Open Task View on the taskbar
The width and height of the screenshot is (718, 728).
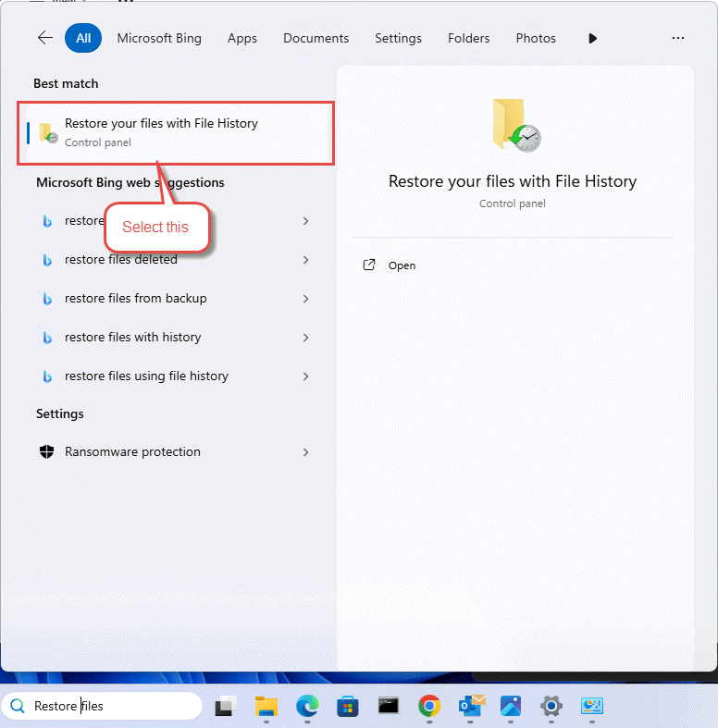click(x=226, y=706)
